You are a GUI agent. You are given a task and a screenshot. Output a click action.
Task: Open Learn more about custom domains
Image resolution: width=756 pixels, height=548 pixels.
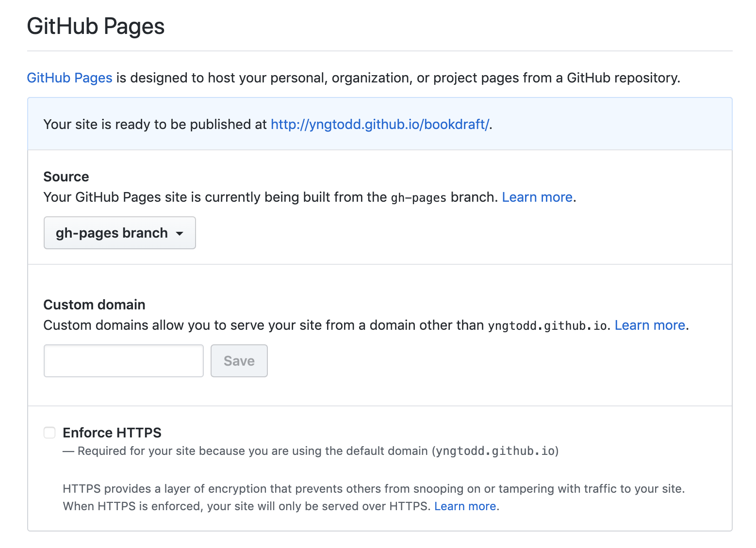(650, 325)
